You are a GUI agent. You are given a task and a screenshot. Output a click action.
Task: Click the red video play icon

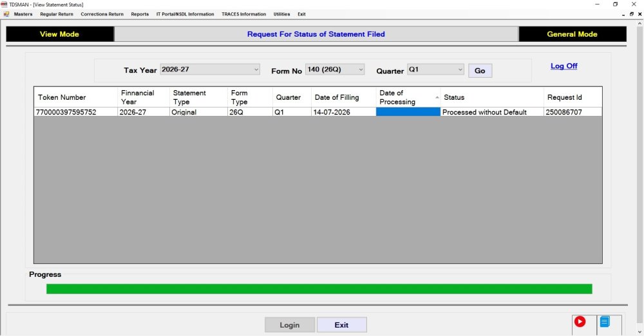pos(580,321)
